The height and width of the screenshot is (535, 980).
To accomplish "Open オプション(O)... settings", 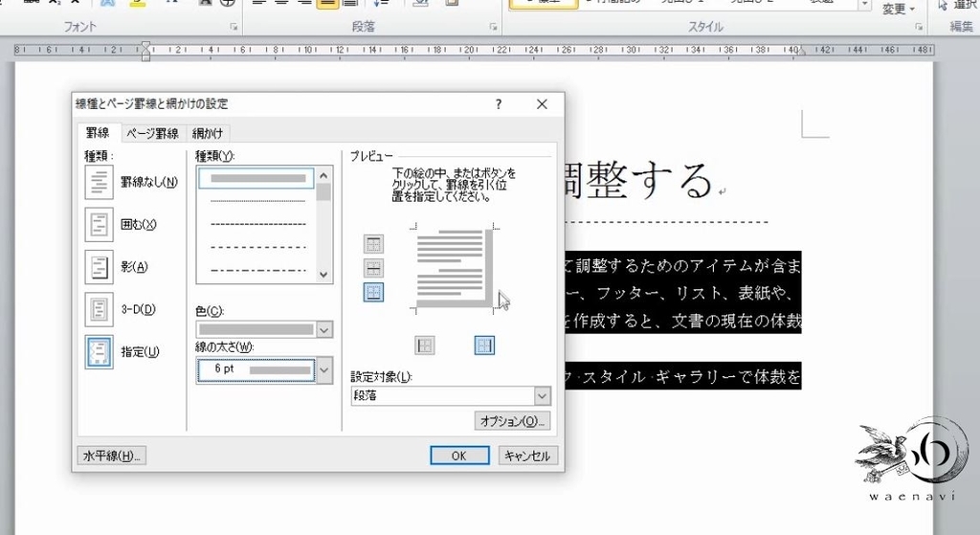I will (512, 421).
